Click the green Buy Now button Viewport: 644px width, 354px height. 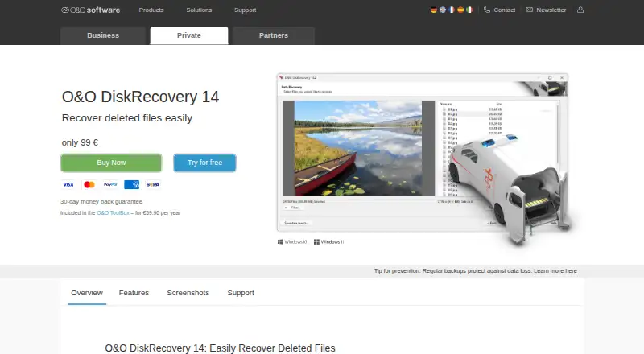(111, 163)
